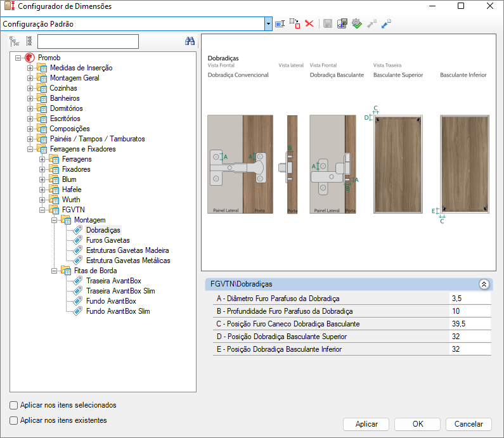Select the Fixadores tree item
This screenshot has width=504, height=438.
pos(76,169)
